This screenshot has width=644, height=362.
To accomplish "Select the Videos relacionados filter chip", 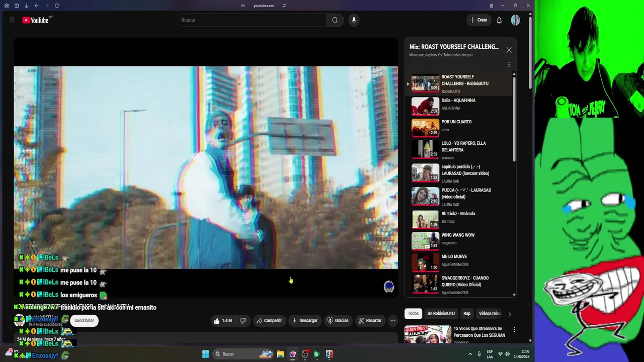I will pos(490,314).
